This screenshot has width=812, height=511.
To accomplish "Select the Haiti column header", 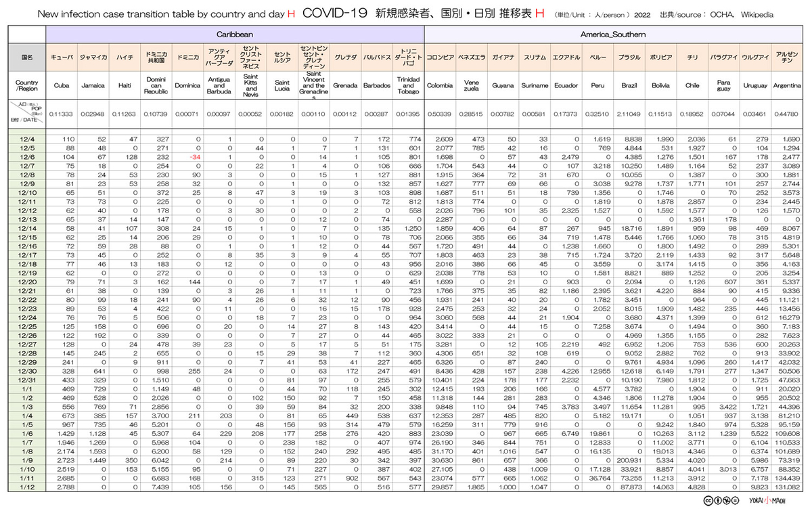I will pyautogui.click(x=125, y=86).
